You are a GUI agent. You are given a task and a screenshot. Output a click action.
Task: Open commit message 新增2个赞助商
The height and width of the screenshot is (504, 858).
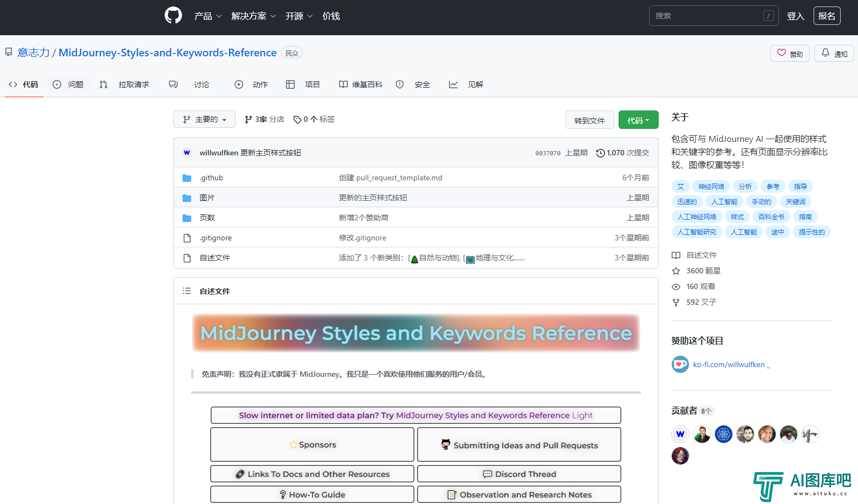(x=363, y=218)
